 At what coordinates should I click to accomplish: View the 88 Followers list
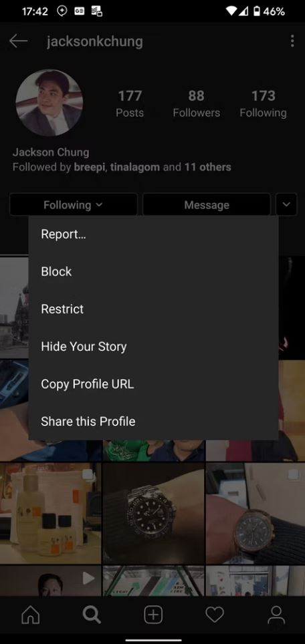click(196, 104)
